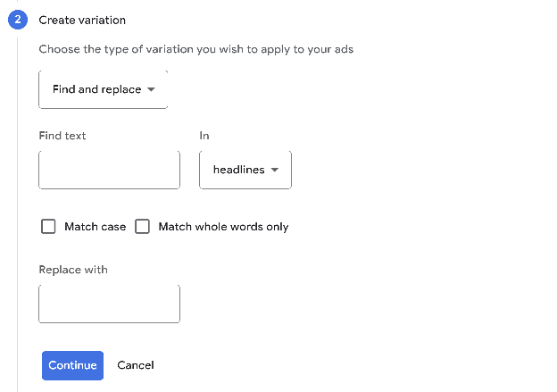Click the Match whole words only label
The width and height of the screenshot is (557, 392).
[x=223, y=227]
